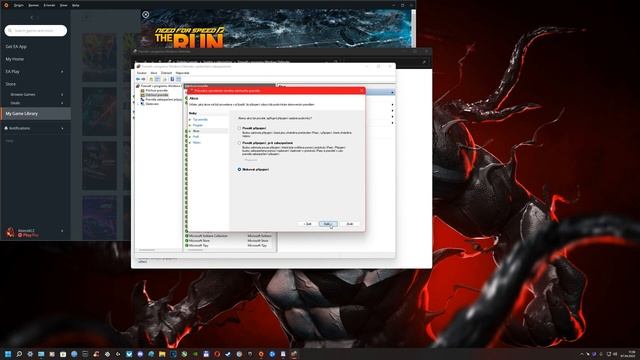Screen dimensions: 640x360
Task: Expand the Notifications arrow in Origin
Action: [x=62, y=128]
